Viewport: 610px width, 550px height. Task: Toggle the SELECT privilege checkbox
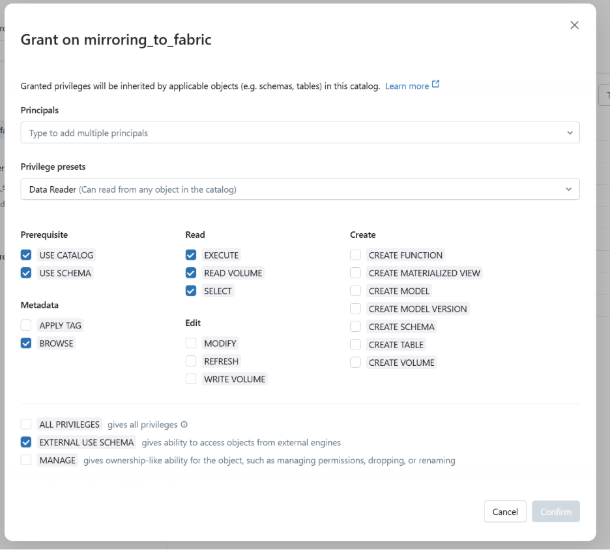[191, 291]
